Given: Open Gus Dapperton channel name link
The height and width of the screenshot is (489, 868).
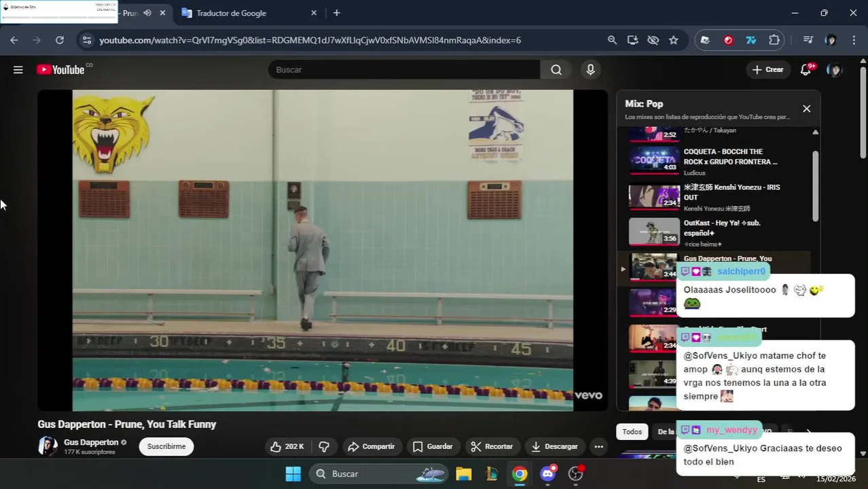Looking at the screenshot, I should click(x=91, y=442).
